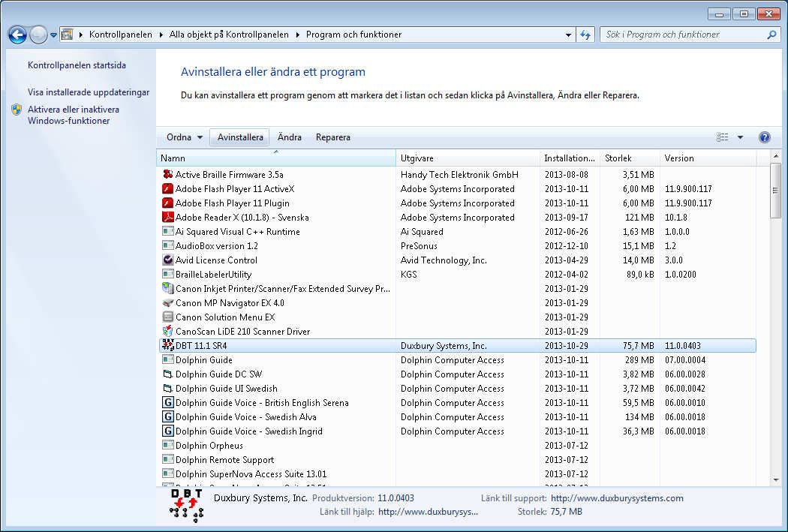Click the Dolphin Remote Support icon
The height and width of the screenshot is (532, 788).
[x=168, y=460]
